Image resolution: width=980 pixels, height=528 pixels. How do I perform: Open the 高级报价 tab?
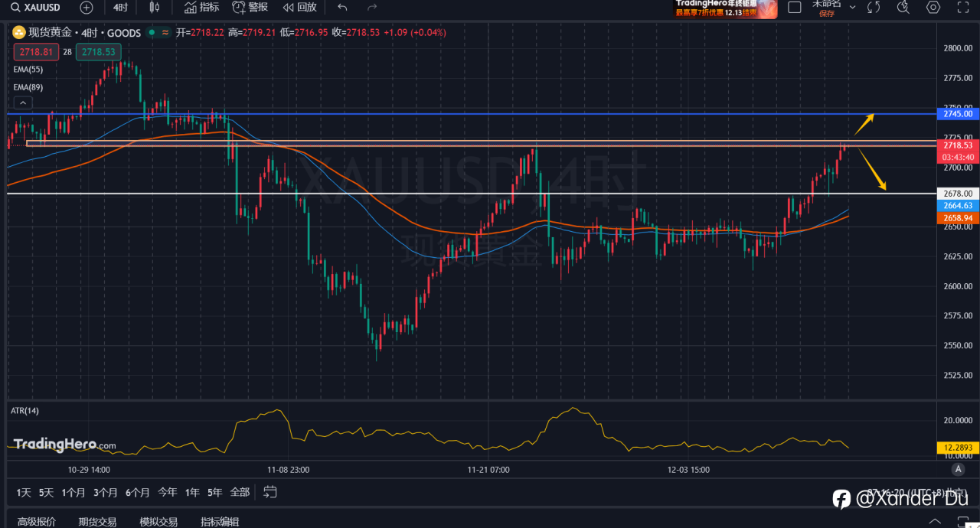37,522
